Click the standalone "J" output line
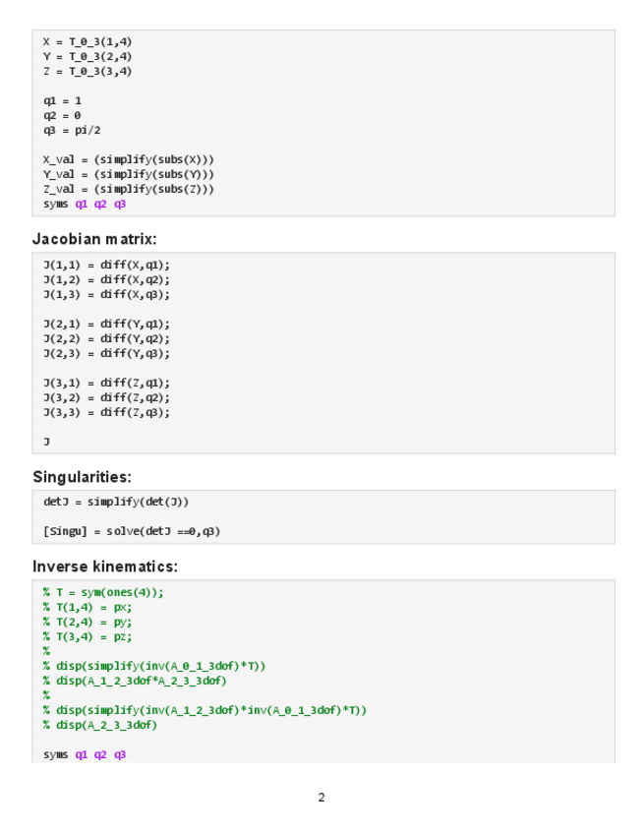644x834 pixels. click(46, 442)
